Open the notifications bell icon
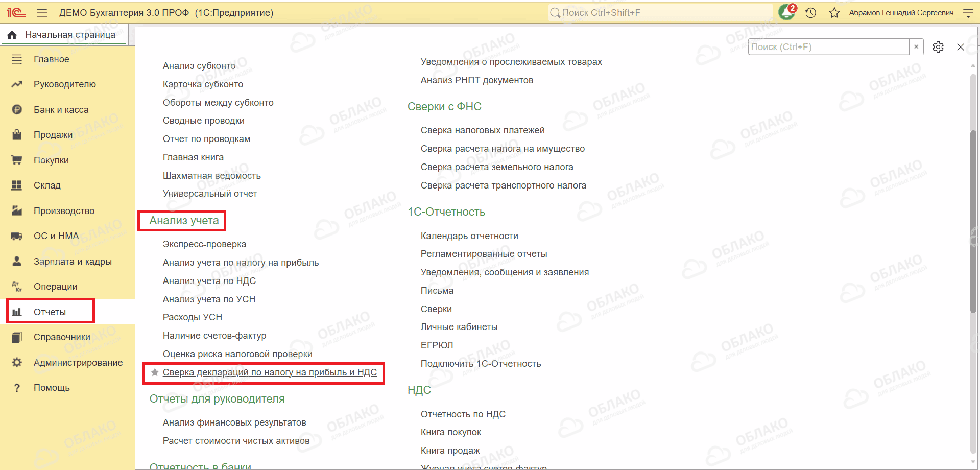 coord(786,12)
